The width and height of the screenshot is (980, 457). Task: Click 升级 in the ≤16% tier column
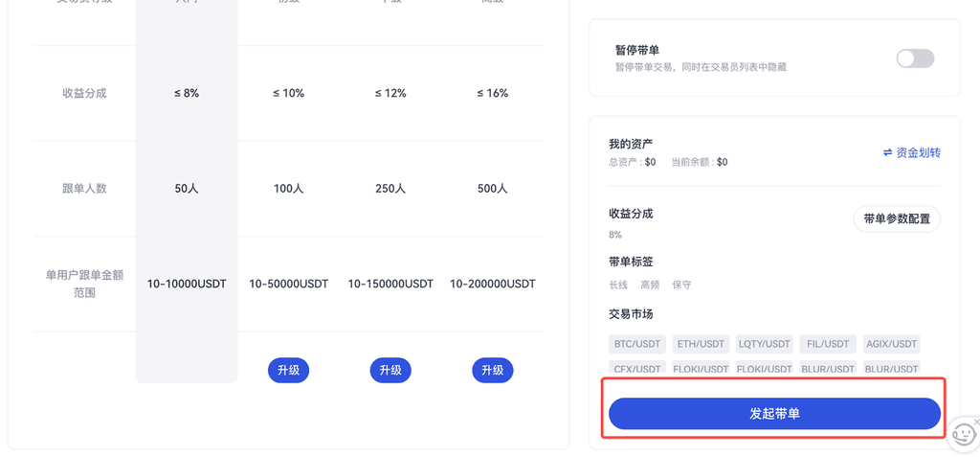coord(492,371)
